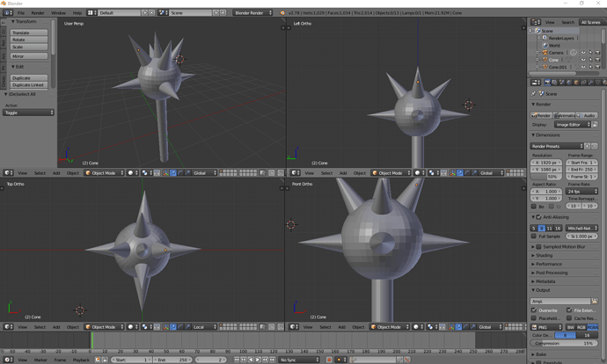The height and width of the screenshot is (364, 607).
Task: Select translate manipulator in User Persp viewport header
Action: coord(173,173)
